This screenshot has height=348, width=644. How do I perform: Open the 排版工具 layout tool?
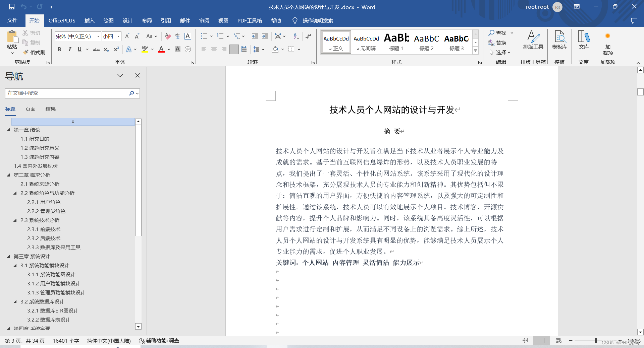(x=533, y=40)
